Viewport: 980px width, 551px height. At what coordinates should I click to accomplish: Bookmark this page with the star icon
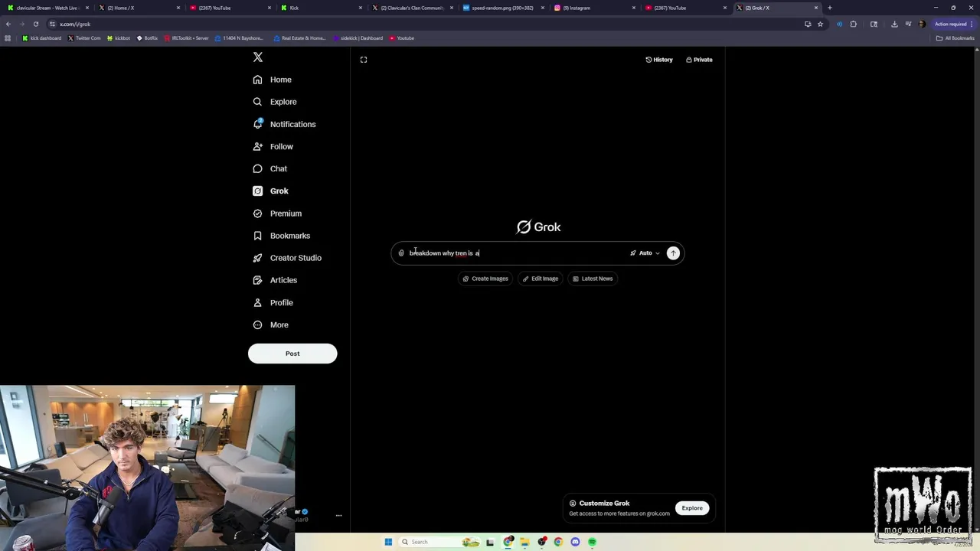[820, 24]
